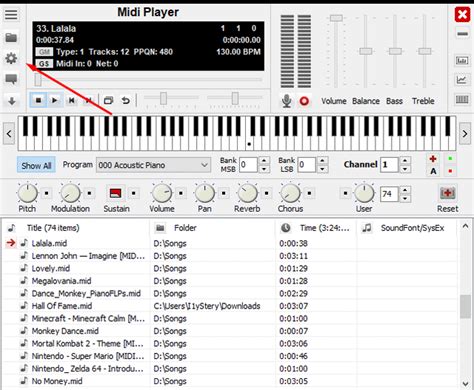
Task: Stop MIDI playback
Action: (x=38, y=100)
